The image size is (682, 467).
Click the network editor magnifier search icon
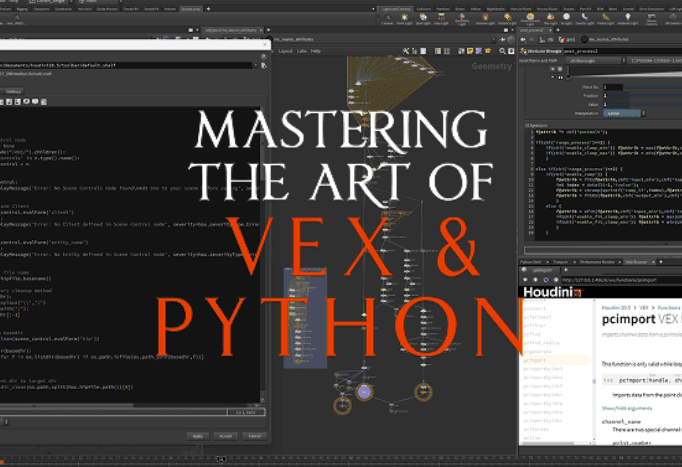[502, 51]
